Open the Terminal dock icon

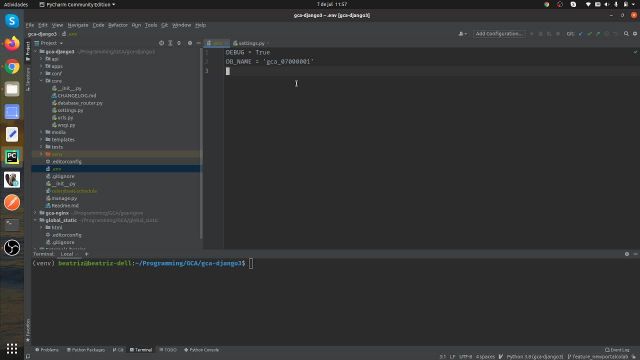(12, 225)
